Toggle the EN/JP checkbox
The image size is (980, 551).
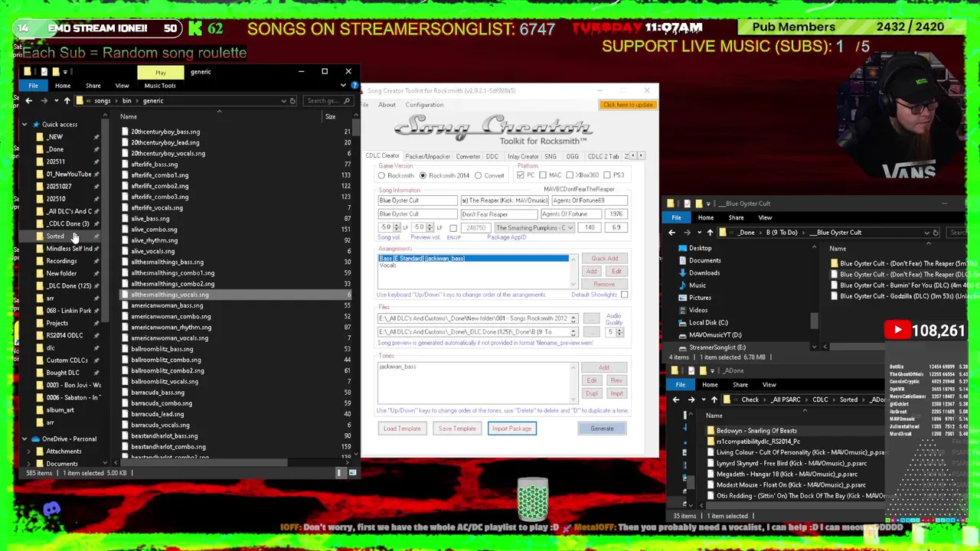click(453, 228)
